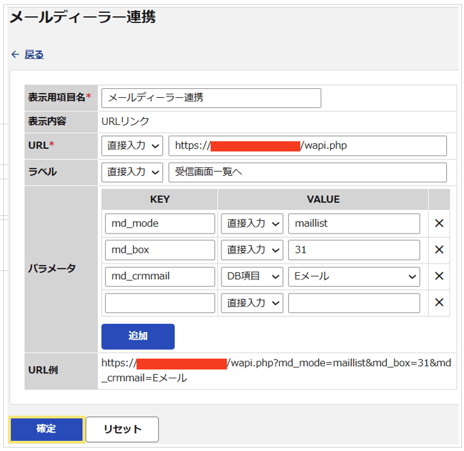
Task: Delete the md_crmmail parameter row
Action: click(x=439, y=276)
